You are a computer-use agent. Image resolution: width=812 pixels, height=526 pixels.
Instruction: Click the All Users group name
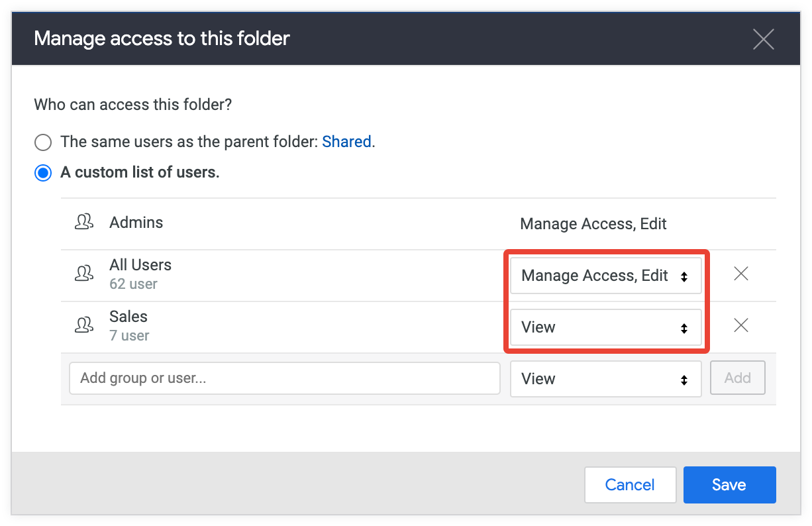click(x=140, y=265)
